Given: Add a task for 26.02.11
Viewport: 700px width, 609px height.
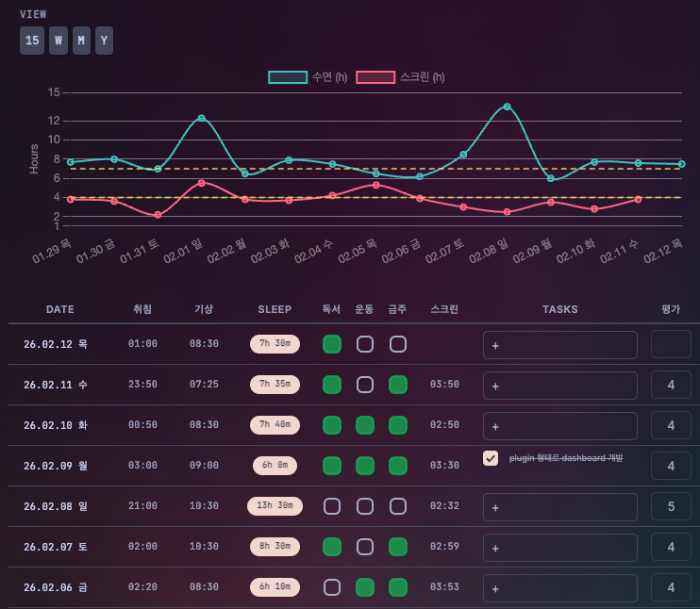Looking at the screenshot, I should point(560,386).
